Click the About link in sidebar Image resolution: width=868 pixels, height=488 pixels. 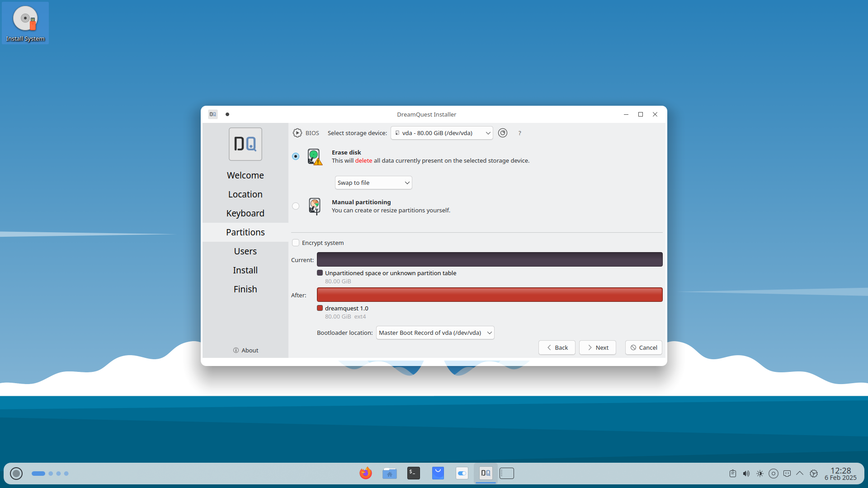pos(245,350)
